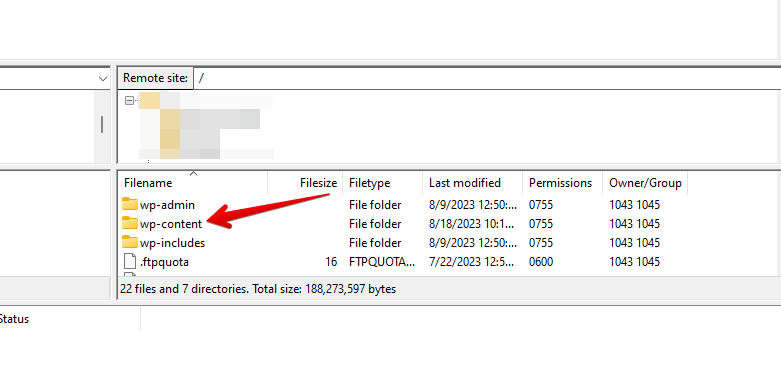The width and height of the screenshot is (781, 369).
Task: Select the .ftpquota file icon
Action: point(130,261)
